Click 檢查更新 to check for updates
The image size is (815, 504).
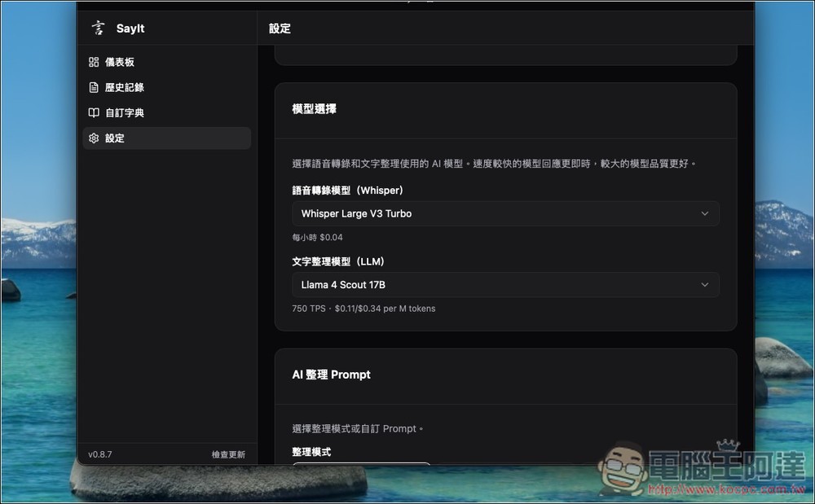point(227,454)
